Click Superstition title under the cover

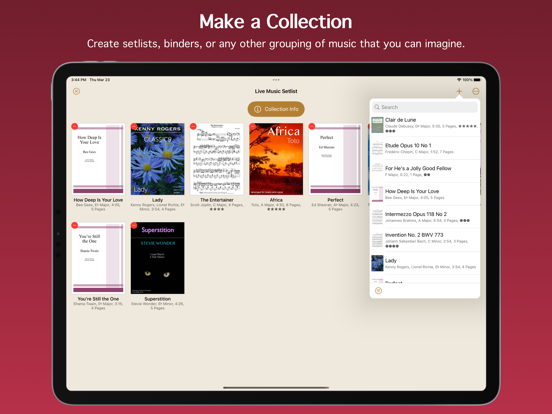pos(157,299)
